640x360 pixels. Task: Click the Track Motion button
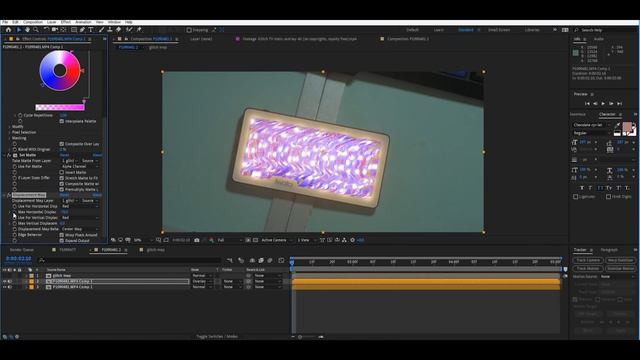click(588, 268)
